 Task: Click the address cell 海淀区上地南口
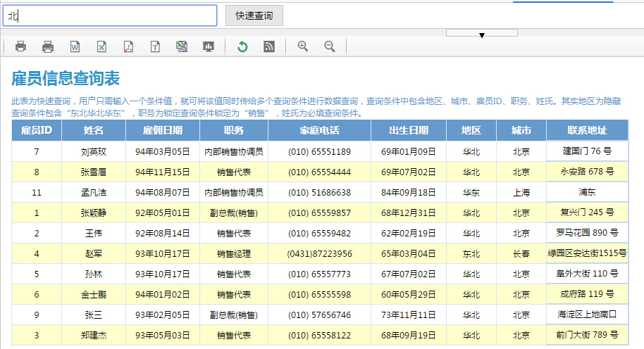[587, 315]
